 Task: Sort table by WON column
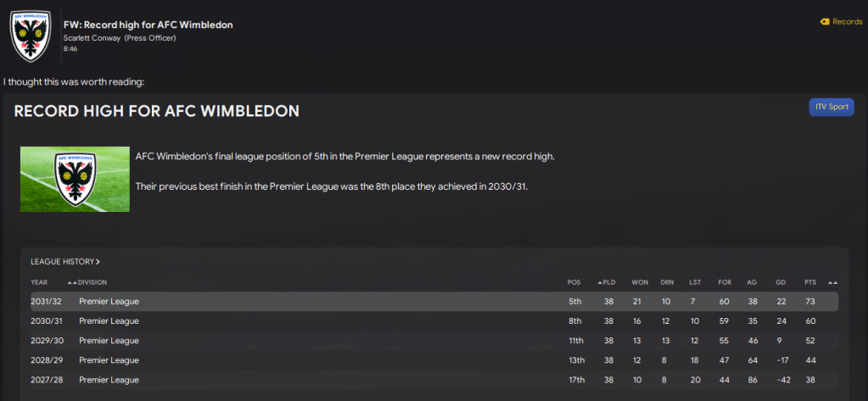coord(640,282)
